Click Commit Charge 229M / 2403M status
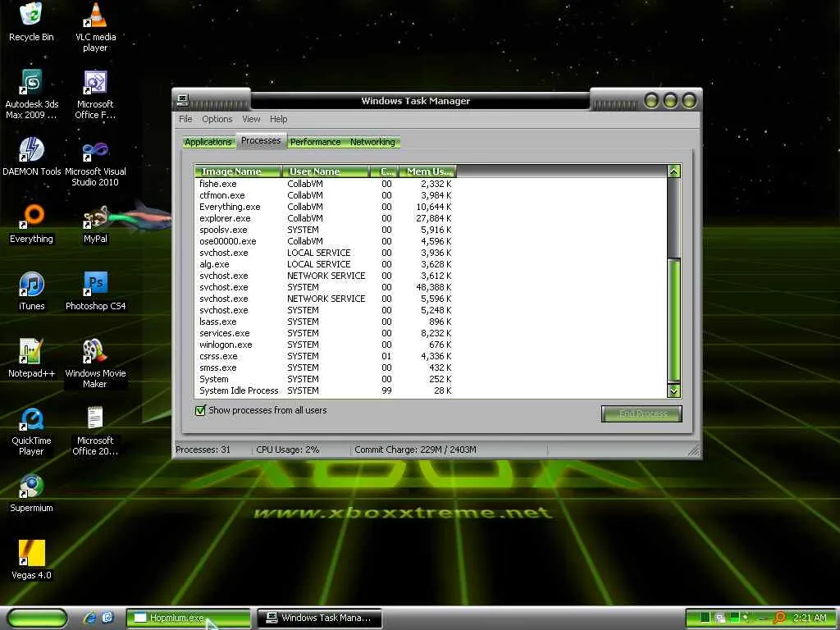This screenshot has height=630, width=840. tap(415, 450)
